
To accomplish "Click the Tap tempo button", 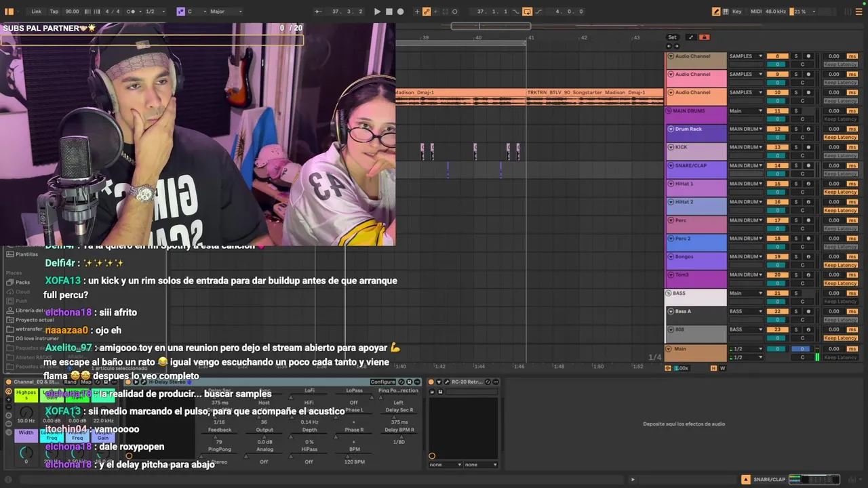I will 54,12.
